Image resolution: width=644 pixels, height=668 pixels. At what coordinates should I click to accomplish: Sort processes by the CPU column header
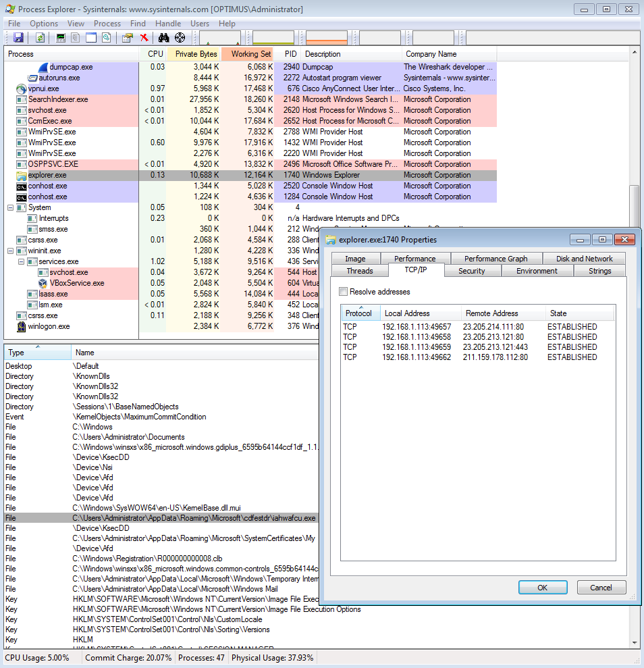click(x=153, y=54)
